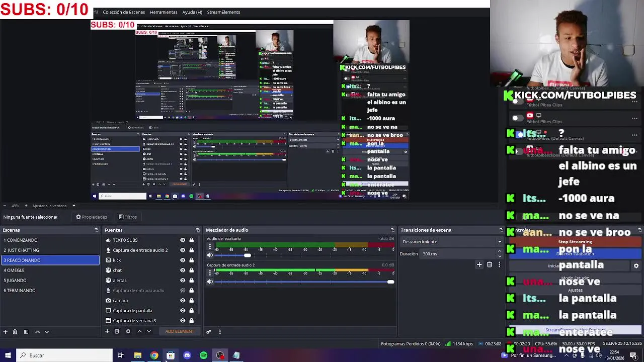Hide Captura de pantalla source

(183, 311)
